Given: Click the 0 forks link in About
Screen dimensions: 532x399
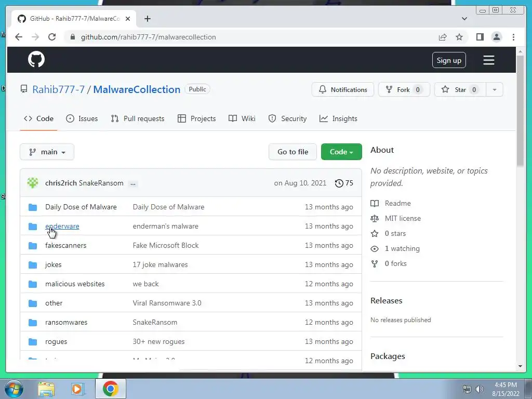Looking at the screenshot, I should pos(395,263).
